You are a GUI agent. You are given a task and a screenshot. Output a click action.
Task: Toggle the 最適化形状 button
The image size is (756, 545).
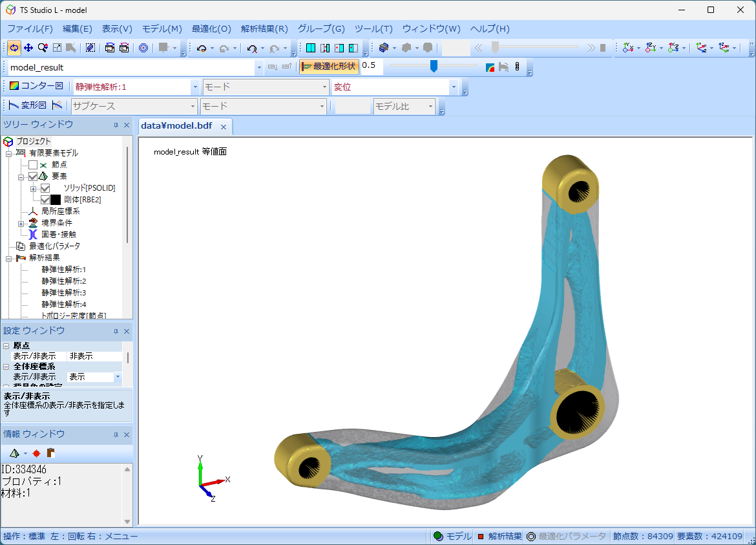tap(329, 67)
